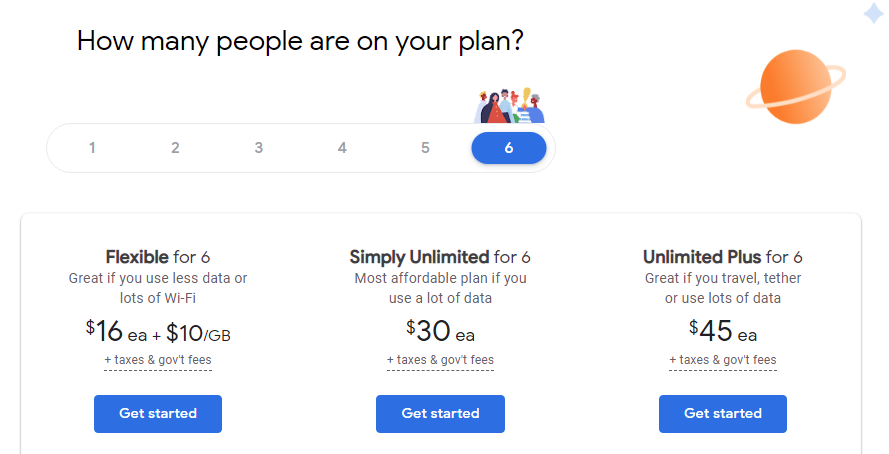
Task: Click the $45 ea price text
Action: [x=723, y=331]
